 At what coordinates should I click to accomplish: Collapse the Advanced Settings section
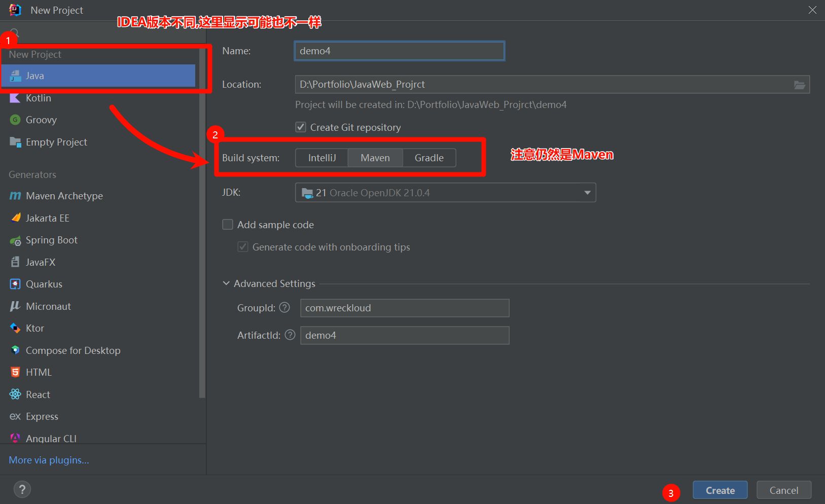coord(226,283)
